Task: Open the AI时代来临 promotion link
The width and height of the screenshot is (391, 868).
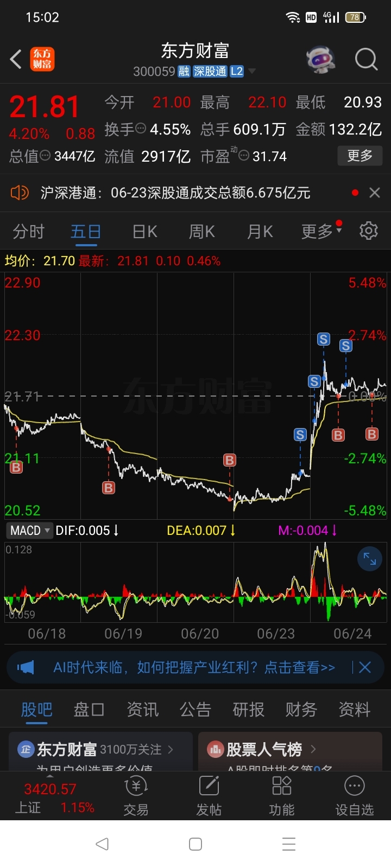Action: tap(194, 667)
